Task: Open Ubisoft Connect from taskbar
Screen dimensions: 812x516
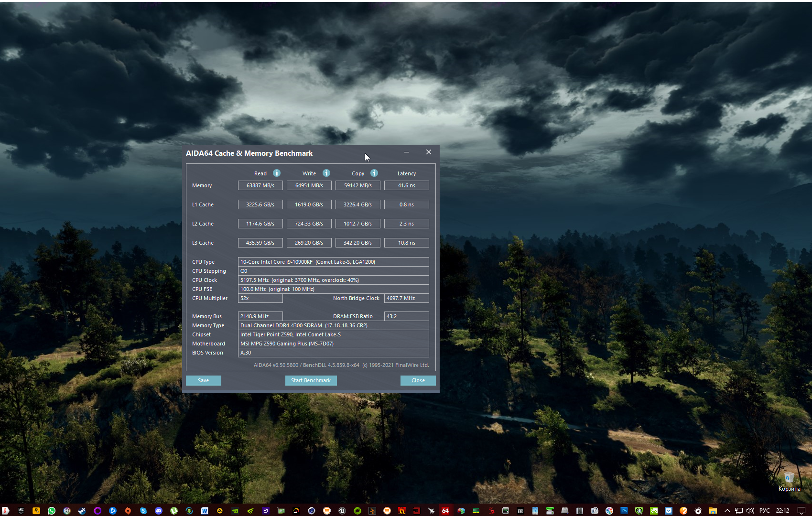Action: click(x=67, y=511)
